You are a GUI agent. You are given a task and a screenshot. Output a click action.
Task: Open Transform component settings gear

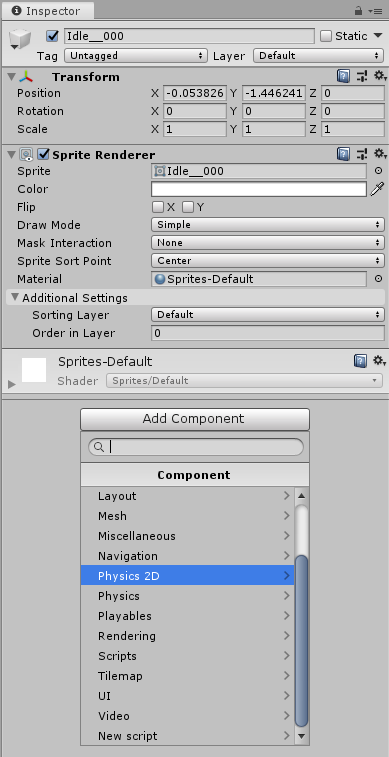click(380, 76)
